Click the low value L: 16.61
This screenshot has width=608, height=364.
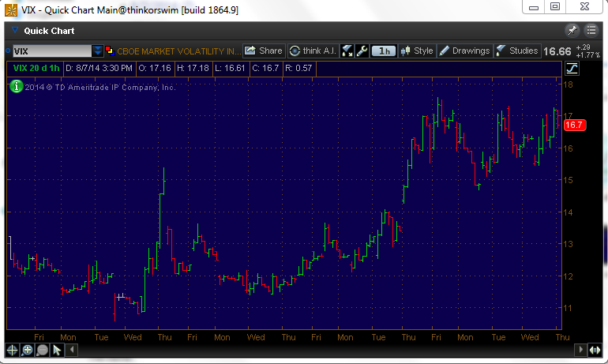[230, 68]
